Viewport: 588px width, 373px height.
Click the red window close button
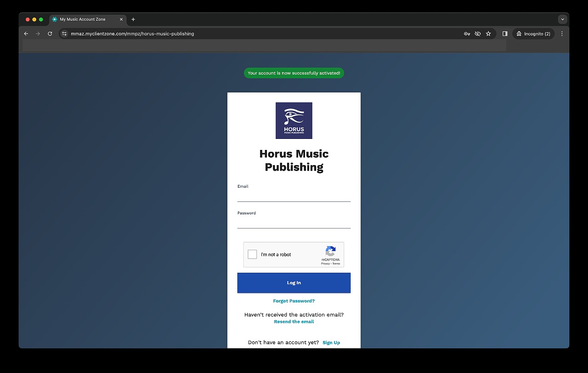(x=28, y=19)
